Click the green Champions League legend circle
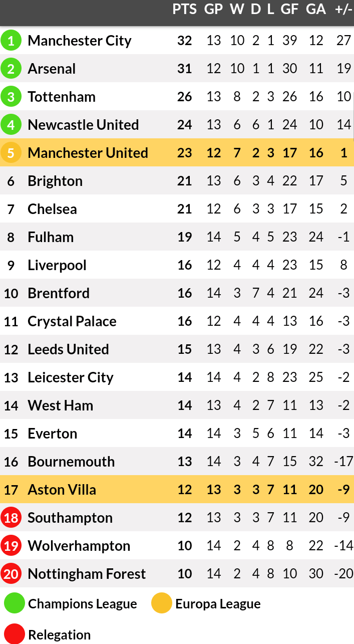 pos(15,603)
